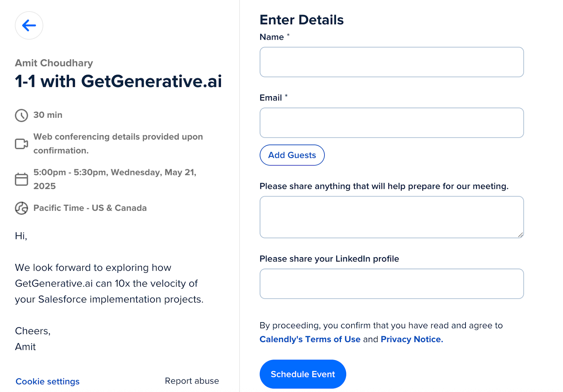This screenshot has height=392, width=563.
Task: Click the 1-1 with GetGenerative.ai title
Action: pyautogui.click(x=119, y=81)
